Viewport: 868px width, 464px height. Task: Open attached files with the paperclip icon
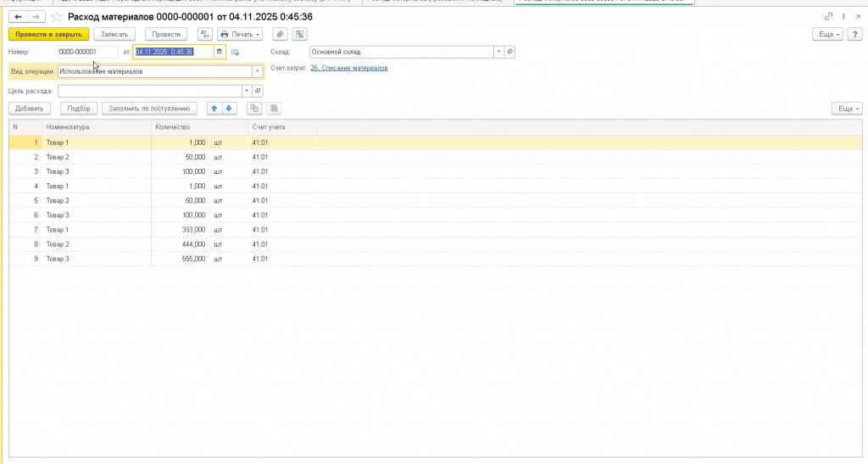coord(280,34)
